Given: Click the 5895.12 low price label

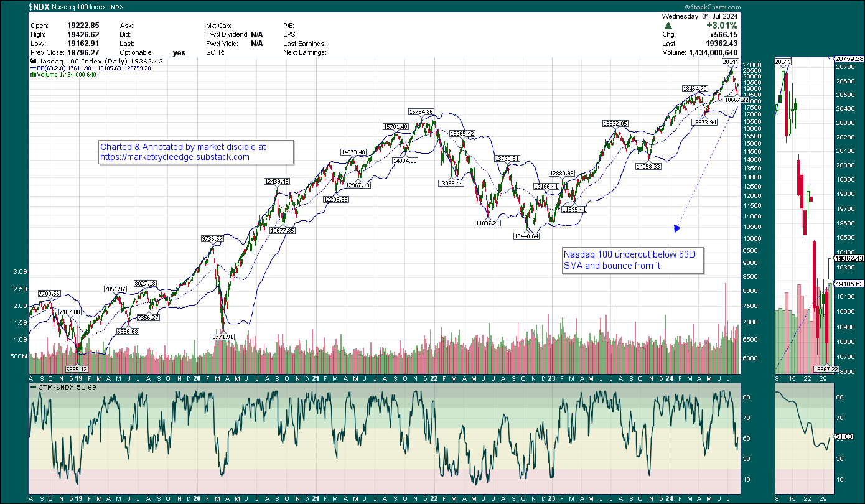Looking at the screenshot, I should (x=78, y=369).
